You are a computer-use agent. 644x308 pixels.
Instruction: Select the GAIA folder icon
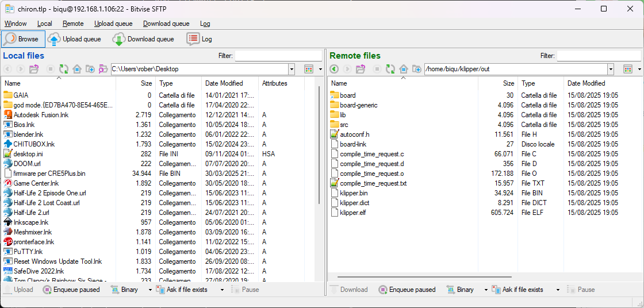click(8, 95)
